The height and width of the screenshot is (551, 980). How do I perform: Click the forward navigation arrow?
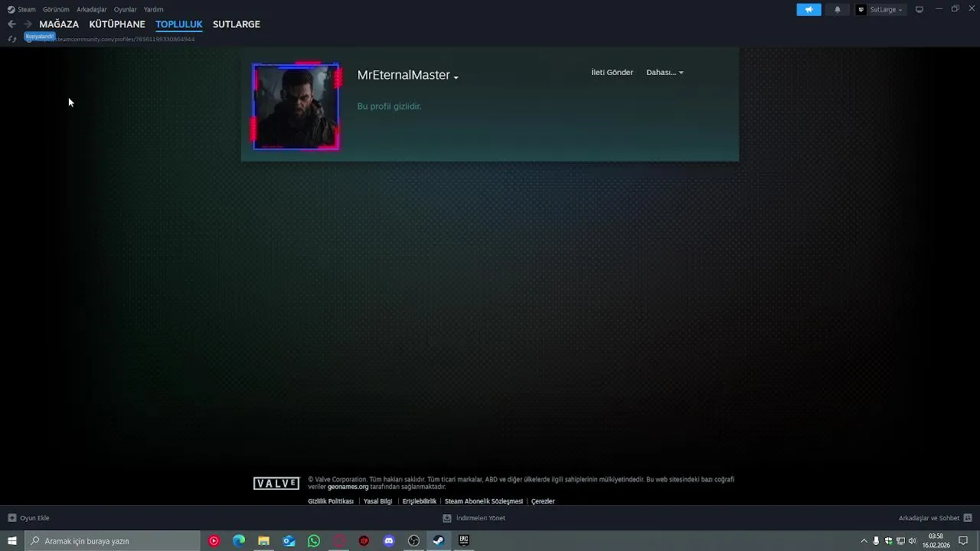click(x=28, y=24)
